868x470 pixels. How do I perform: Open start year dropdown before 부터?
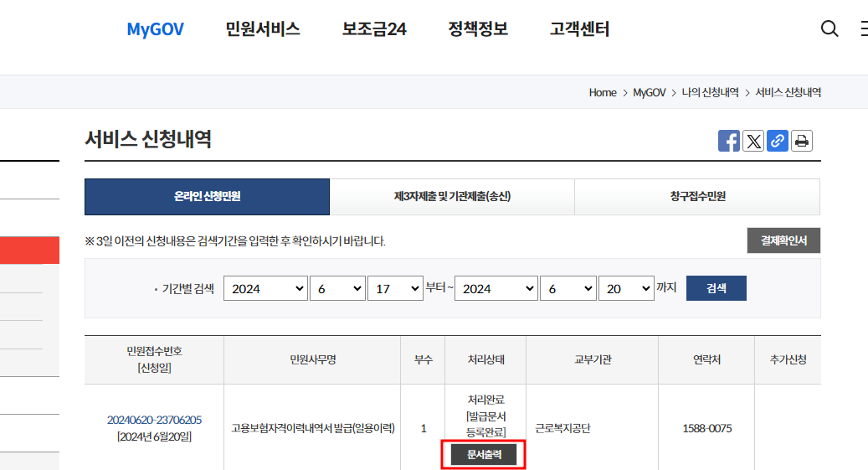[265, 288]
